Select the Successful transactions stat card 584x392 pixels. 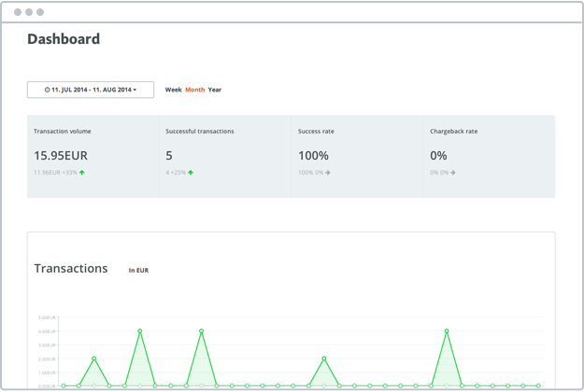click(224, 156)
